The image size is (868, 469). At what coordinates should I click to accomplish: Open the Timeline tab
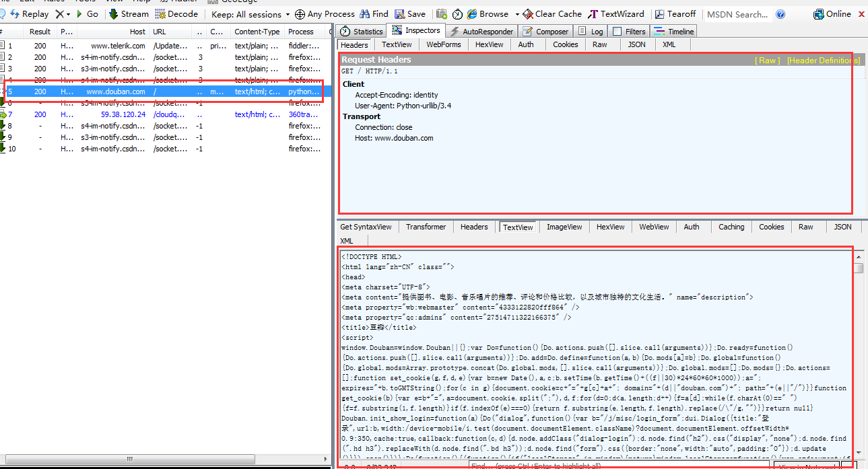pyautogui.click(x=673, y=32)
